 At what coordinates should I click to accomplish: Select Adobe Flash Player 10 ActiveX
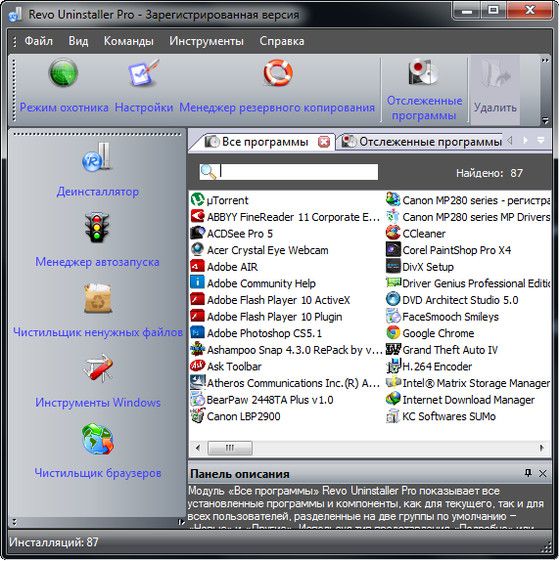pos(270,300)
